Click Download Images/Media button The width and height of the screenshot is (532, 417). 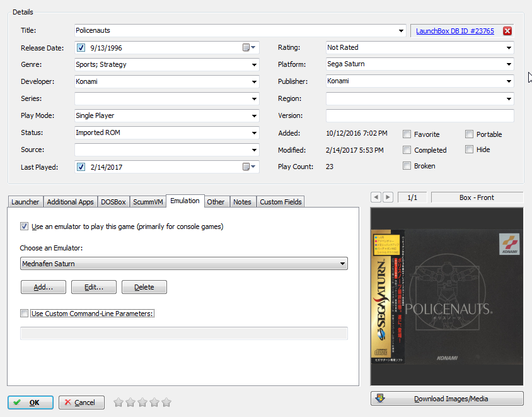[x=447, y=399]
